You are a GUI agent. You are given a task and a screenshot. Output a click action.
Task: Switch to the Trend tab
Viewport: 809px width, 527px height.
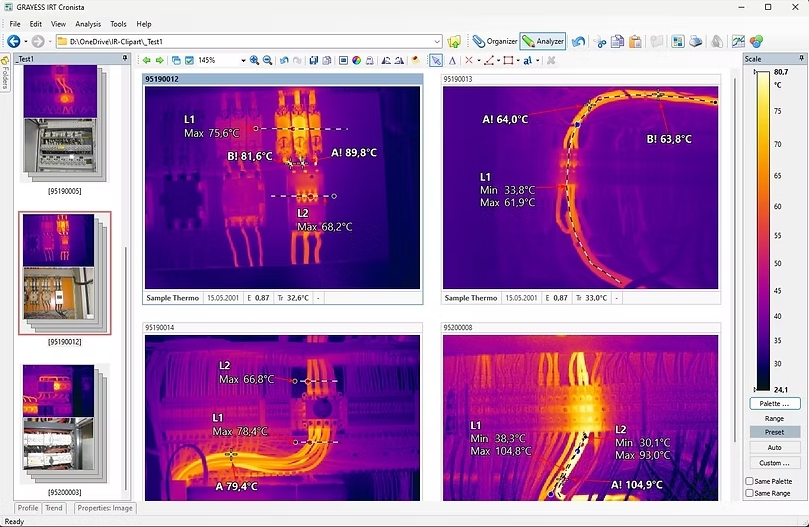[54, 508]
